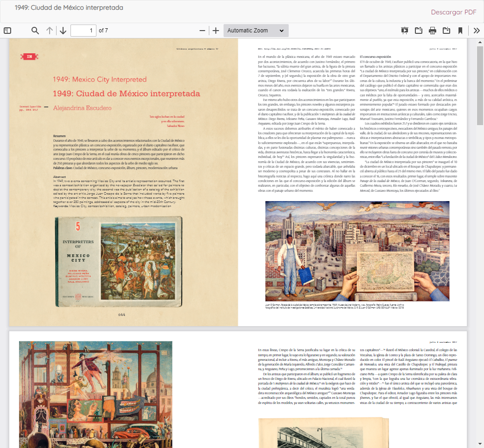Open a file with toolbar icon
Screen dimensions: 484x448
click(418, 31)
